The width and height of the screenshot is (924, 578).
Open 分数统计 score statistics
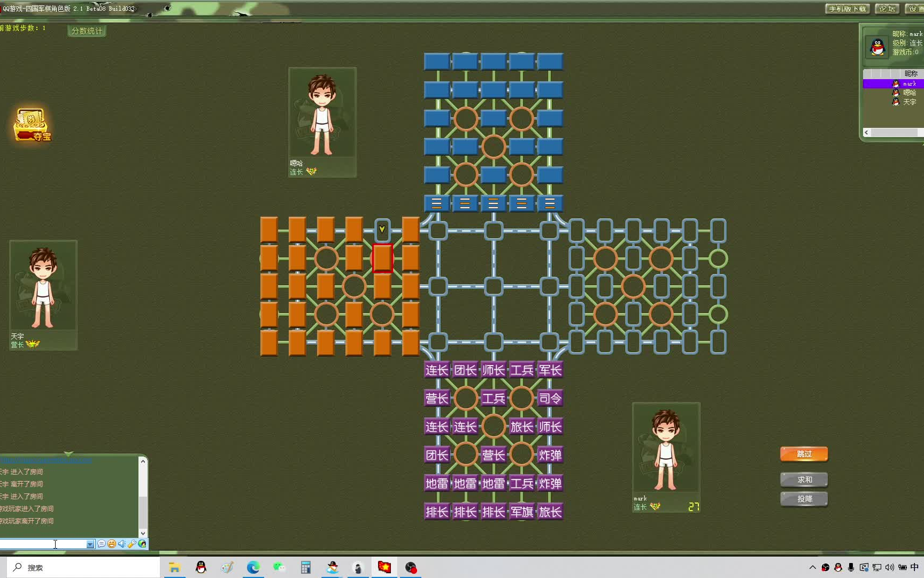[87, 31]
